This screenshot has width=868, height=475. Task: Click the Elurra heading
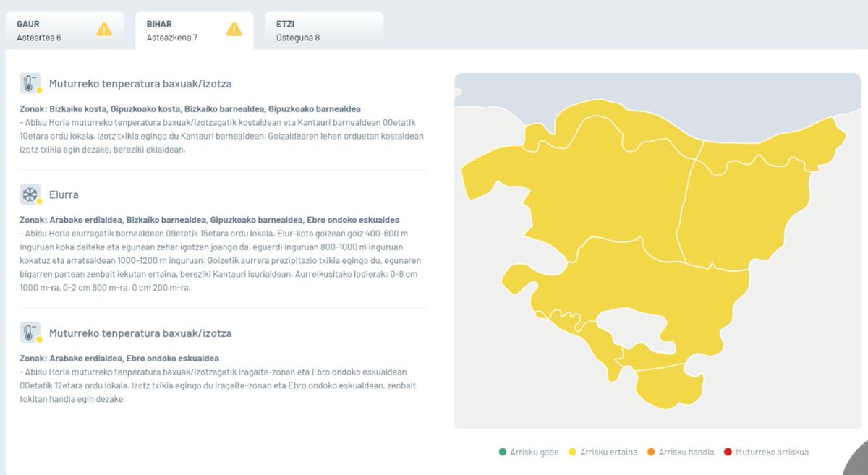[x=64, y=194]
